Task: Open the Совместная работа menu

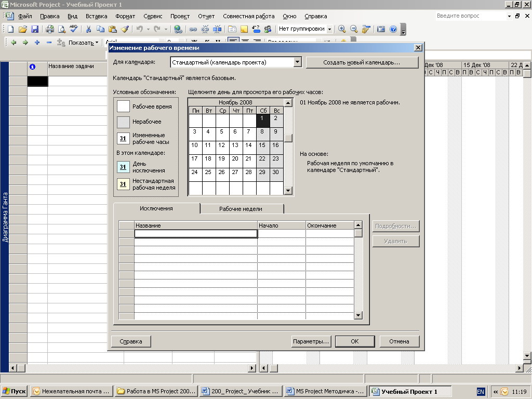Action: (249, 16)
